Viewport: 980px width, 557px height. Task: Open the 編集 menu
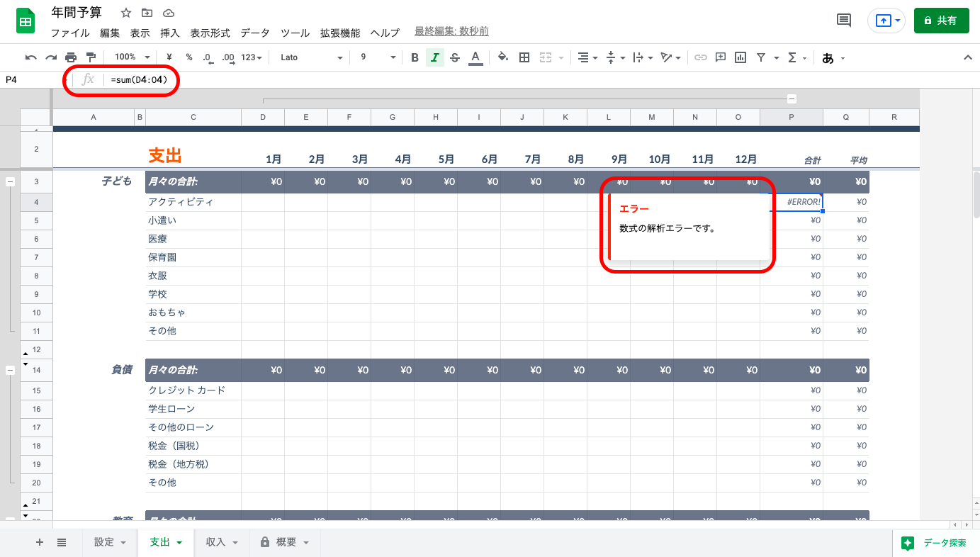(110, 33)
